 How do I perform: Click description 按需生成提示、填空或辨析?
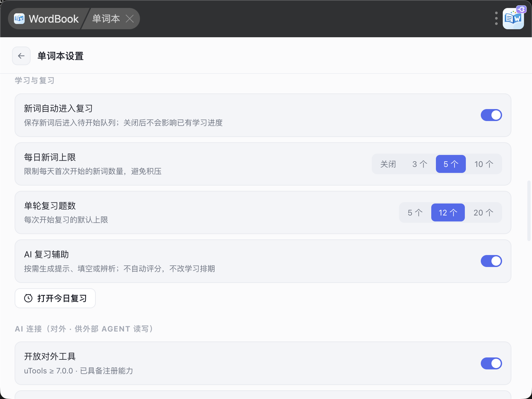click(119, 269)
